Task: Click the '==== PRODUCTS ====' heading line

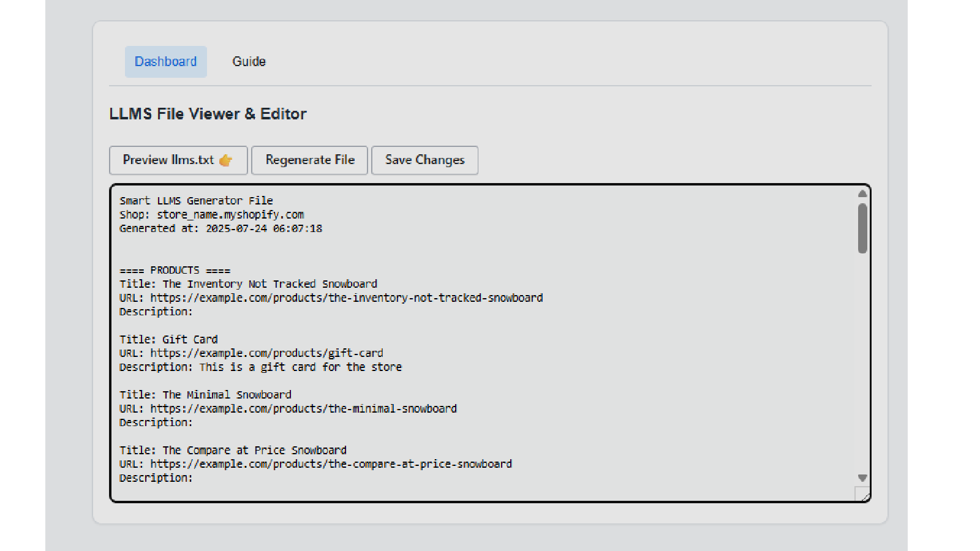Action: [175, 270]
